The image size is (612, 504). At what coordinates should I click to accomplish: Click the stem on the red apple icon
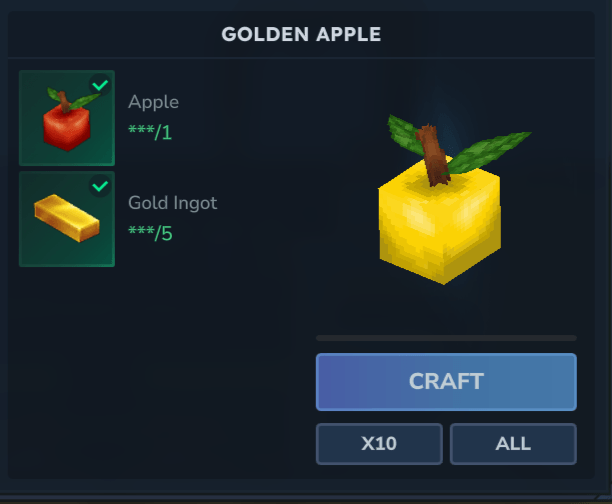pyautogui.click(x=64, y=102)
